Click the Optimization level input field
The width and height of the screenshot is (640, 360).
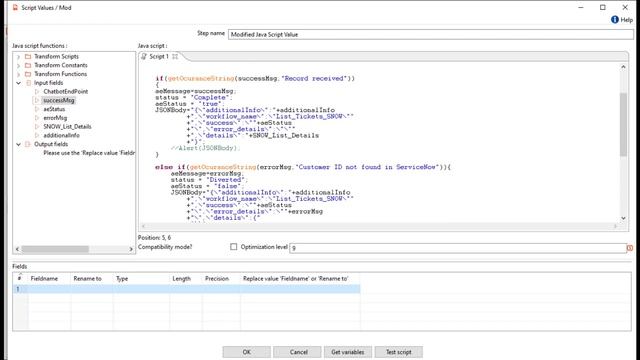pyautogui.click(x=458, y=248)
